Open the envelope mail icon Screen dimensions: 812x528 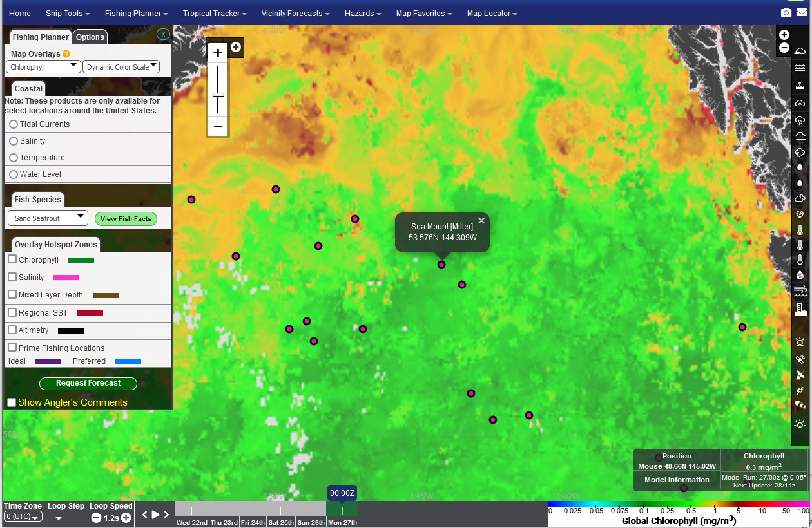tap(801, 13)
